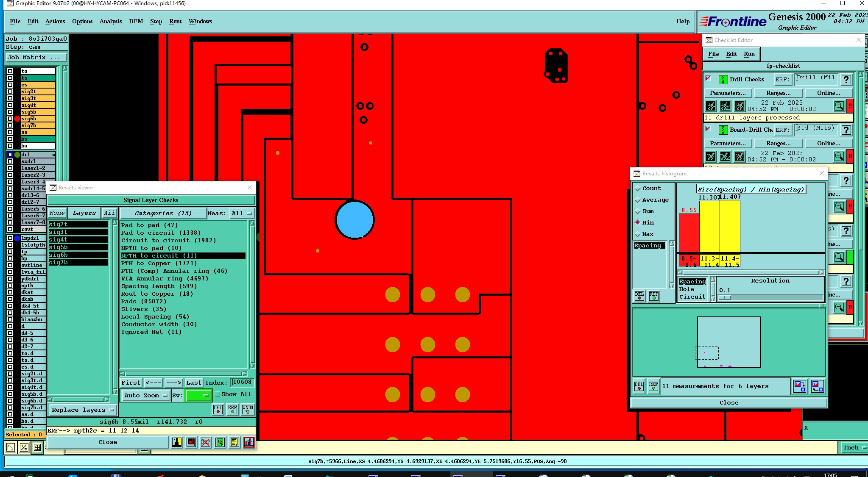Click the green numbered 1-2 page icon
868x477 pixels.
coord(220,442)
